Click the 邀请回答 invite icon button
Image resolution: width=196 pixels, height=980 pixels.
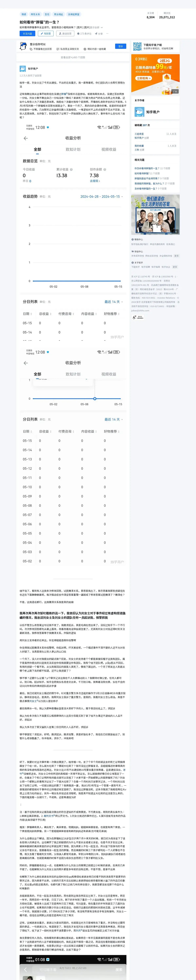[x=65, y=33]
